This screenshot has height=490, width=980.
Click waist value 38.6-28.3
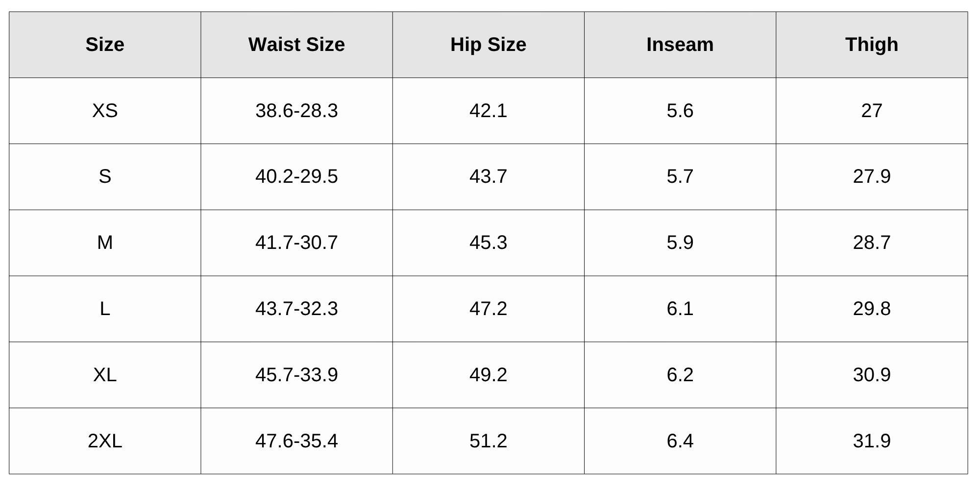(296, 111)
